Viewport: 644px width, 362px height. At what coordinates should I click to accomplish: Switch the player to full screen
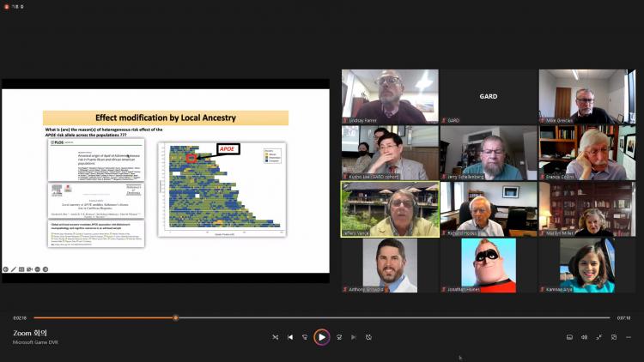click(598, 337)
